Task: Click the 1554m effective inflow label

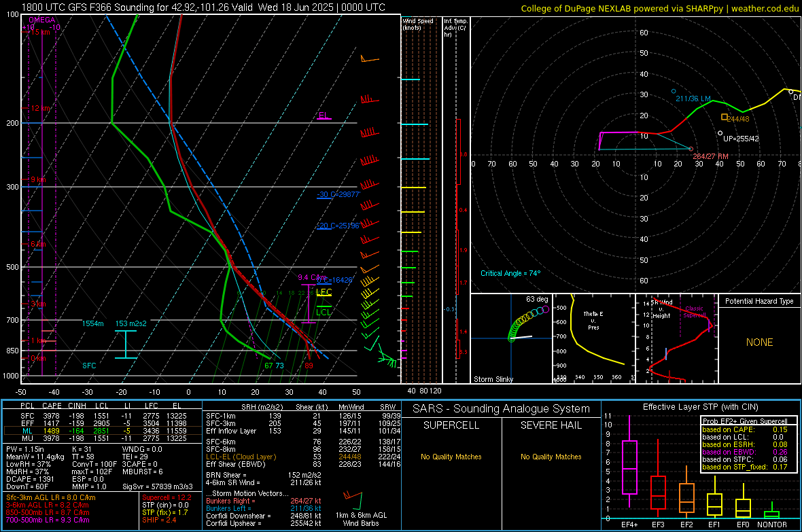Action: [92, 323]
